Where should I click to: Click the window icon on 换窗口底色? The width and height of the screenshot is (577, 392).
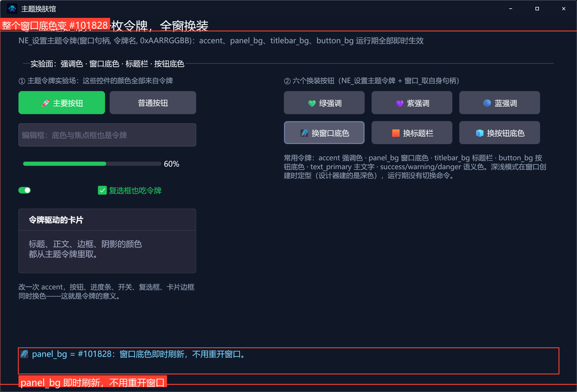[x=304, y=133]
